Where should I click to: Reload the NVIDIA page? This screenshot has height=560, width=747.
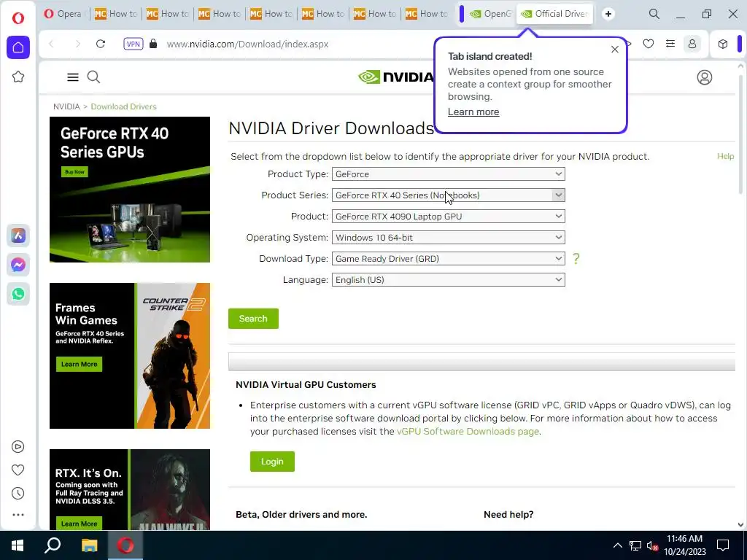(x=101, y=44)
